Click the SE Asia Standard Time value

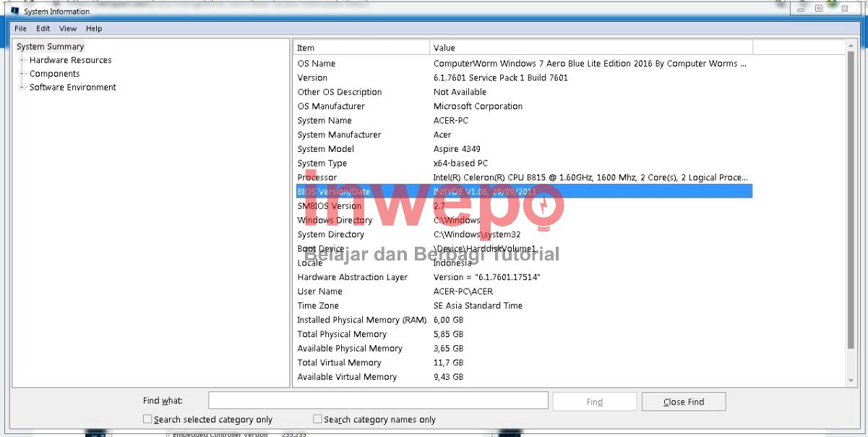pos(478,305)
